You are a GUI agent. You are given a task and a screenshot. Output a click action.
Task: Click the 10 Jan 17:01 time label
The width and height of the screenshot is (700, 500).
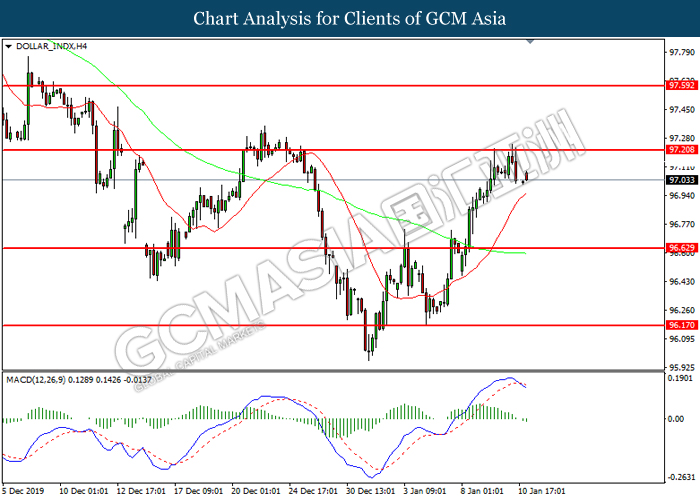click(x=542, y=491)
